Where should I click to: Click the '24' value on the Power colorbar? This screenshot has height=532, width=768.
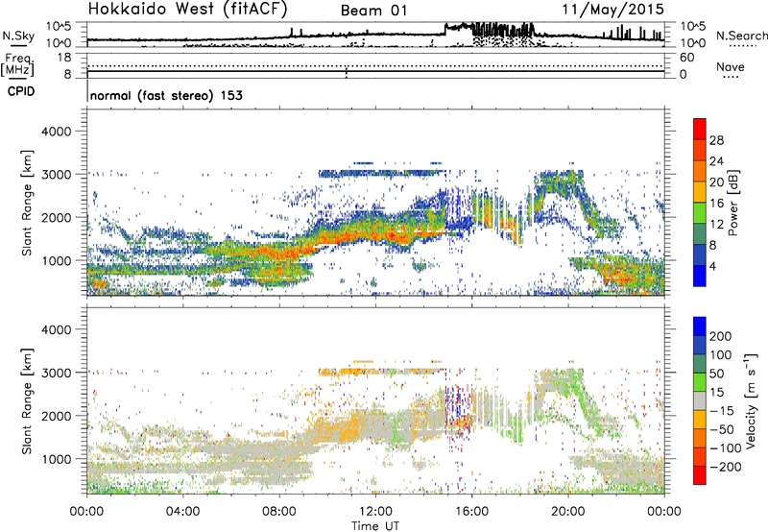pos(716,161)
